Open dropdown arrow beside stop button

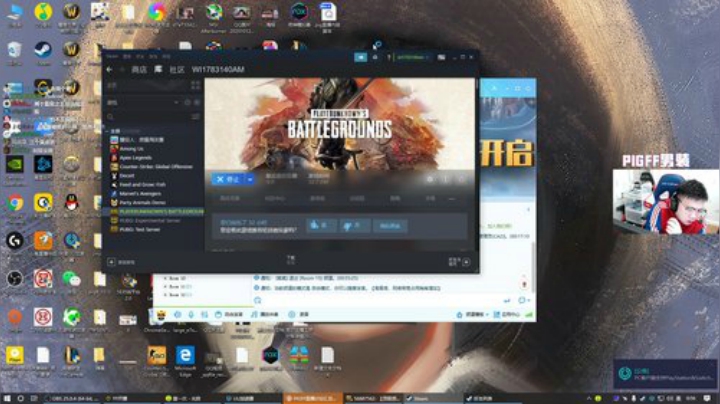click(250, 179)
